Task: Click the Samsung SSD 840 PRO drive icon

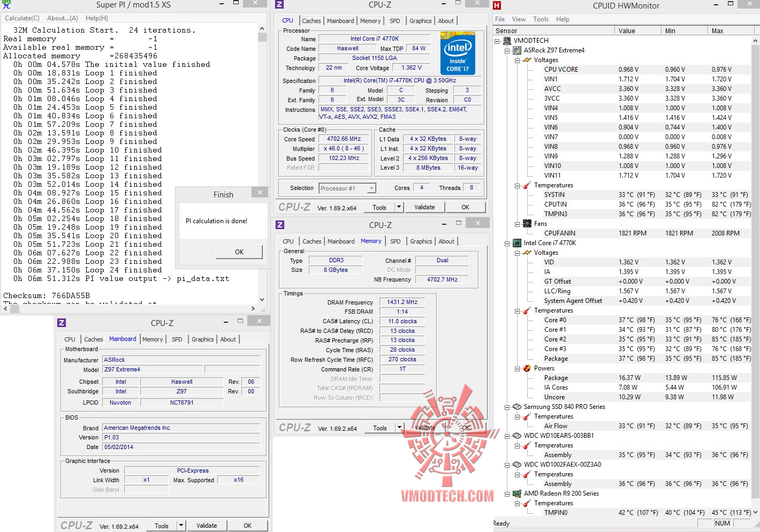Action: point(517,407)
